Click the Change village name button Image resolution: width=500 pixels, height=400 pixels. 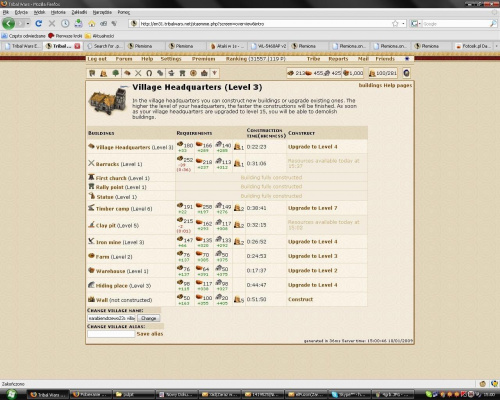(x=149, y=318)
